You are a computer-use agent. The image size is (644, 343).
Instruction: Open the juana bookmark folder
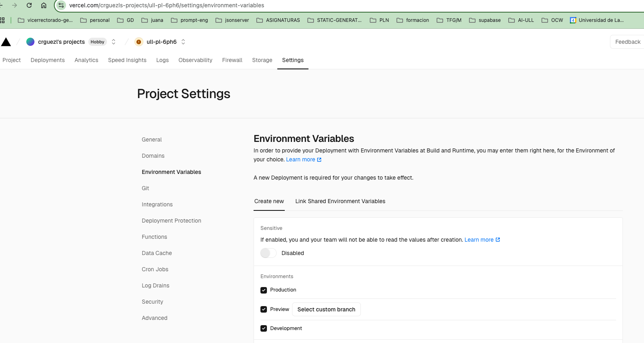click(152, 20)
